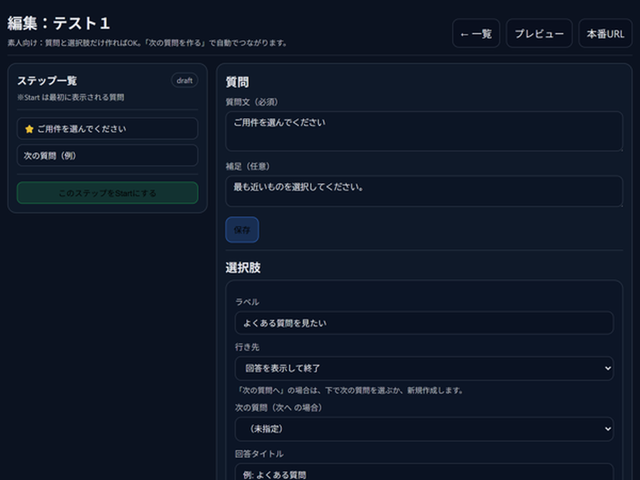
Task: Click the 「次の質問へ」の場合は hint text
Action: click(x=349, y=391)
